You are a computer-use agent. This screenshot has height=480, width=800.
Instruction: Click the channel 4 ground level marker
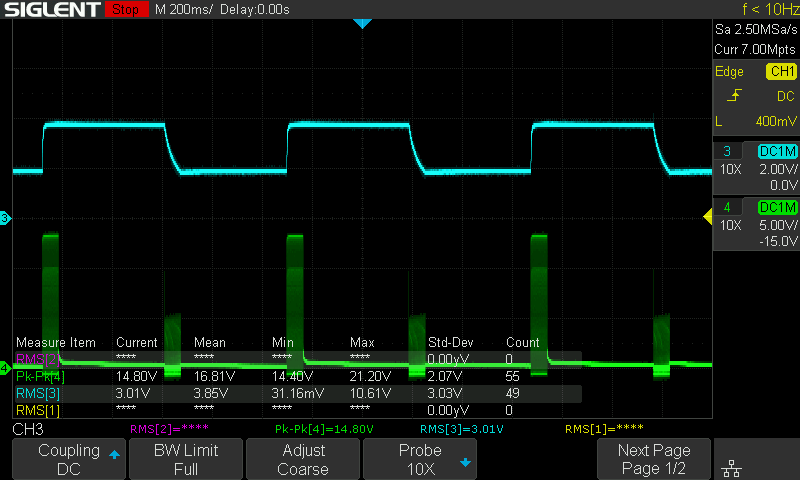5,367
